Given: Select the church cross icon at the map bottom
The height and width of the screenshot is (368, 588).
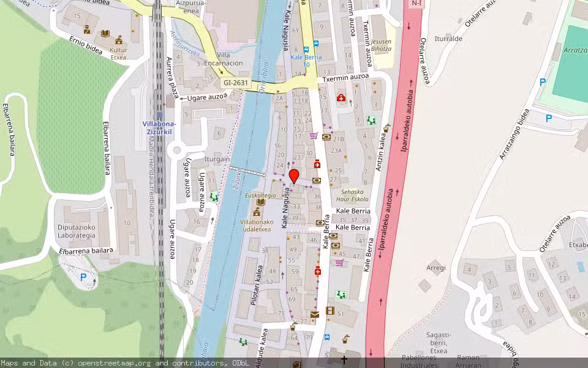Looking at the screenshot, I should click(344, 359).
